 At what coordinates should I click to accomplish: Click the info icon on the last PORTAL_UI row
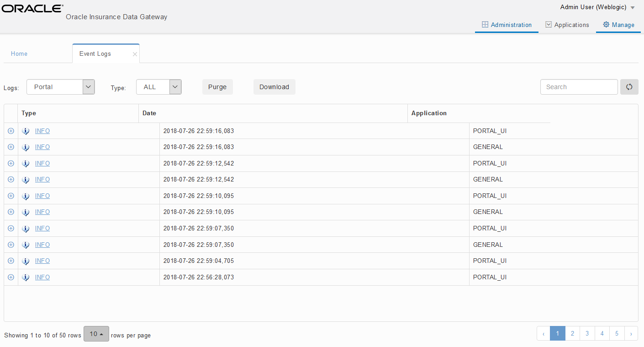tap(26, 277)
